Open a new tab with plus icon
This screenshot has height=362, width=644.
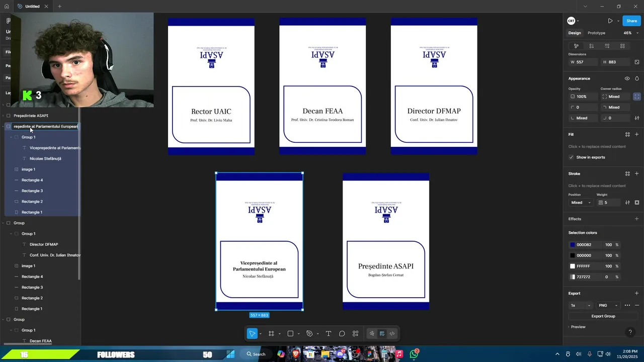tap(59, 7)
